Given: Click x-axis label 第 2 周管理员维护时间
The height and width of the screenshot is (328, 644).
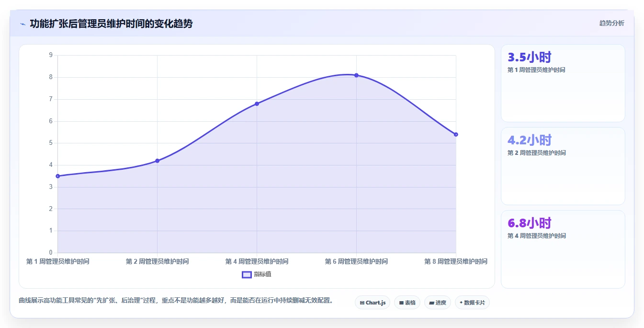Looking at the screenshot, I should pos(157,261).
